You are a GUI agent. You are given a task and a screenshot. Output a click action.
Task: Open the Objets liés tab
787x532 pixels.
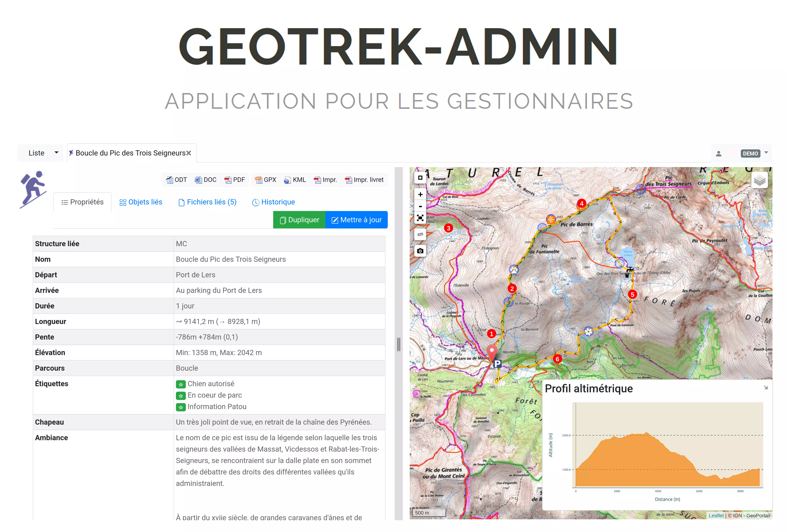tap(141, 202)
